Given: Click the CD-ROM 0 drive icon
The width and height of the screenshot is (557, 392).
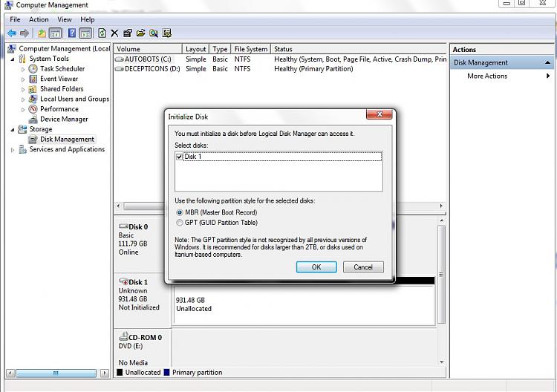Looking at the screenshot, I should click(x=123, y=336).
